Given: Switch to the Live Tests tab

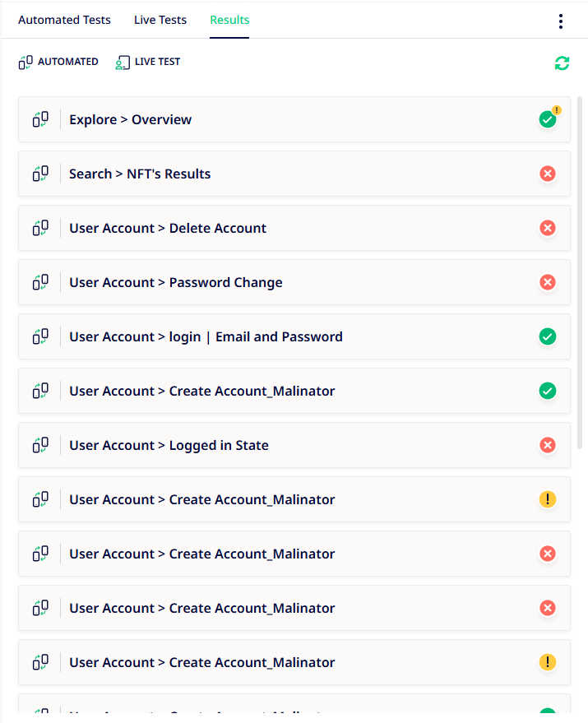Looking at the screenshot, I should point(160,20).
